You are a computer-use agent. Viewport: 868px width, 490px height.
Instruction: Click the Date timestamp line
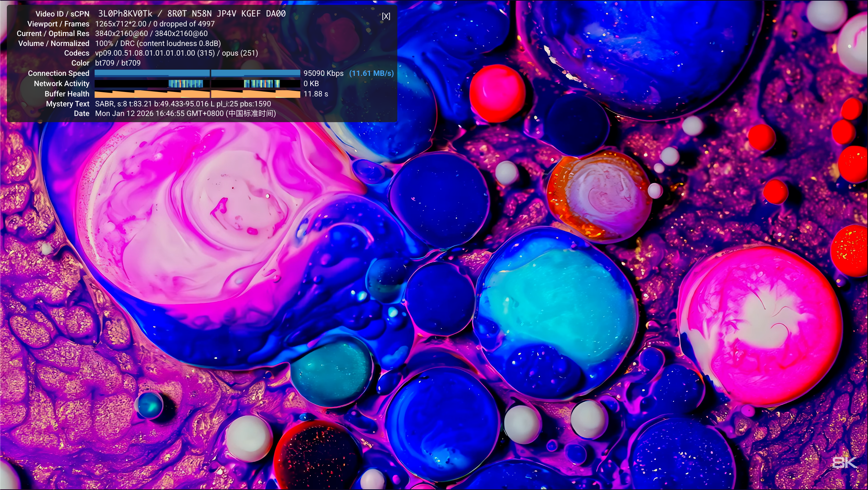pos(185,114)
